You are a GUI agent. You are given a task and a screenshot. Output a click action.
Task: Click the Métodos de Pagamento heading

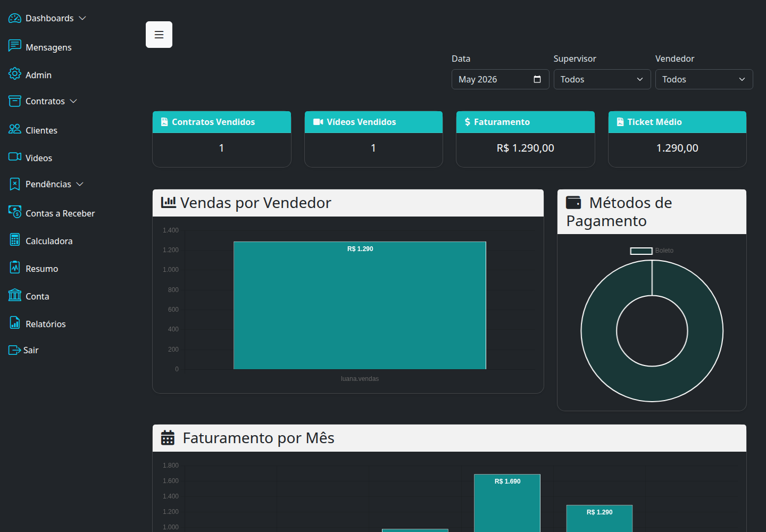(619, 212)
